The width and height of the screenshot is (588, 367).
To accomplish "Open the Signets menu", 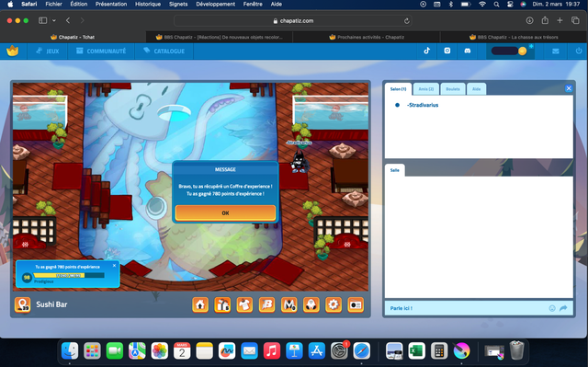I will coord(178,4).
